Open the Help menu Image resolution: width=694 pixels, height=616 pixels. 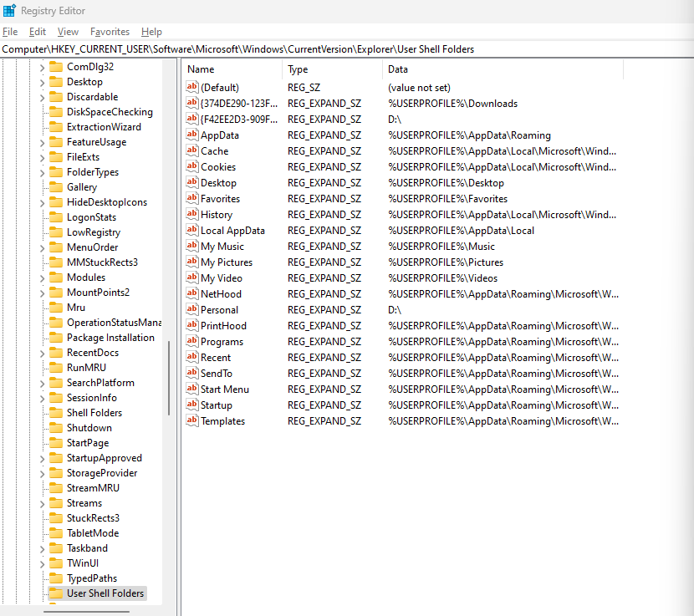tap(151, 32)
